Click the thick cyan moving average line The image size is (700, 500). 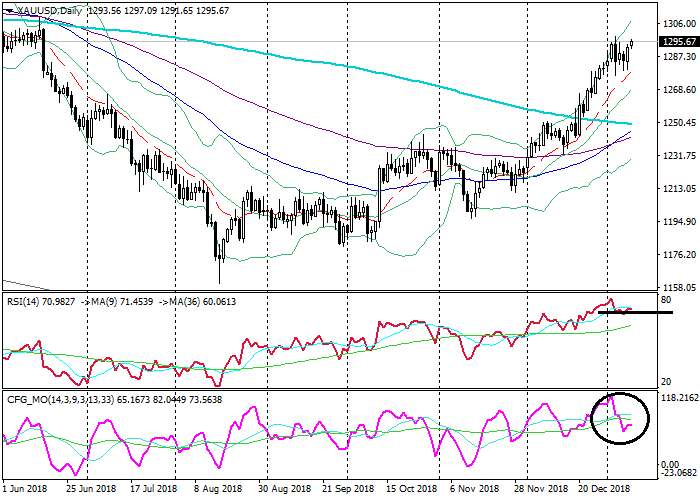400,80
